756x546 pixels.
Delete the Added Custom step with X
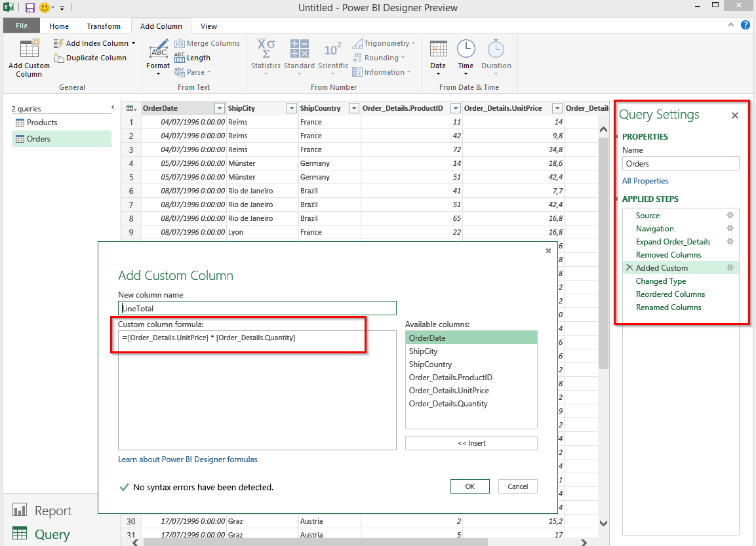[x=629, y=267]
